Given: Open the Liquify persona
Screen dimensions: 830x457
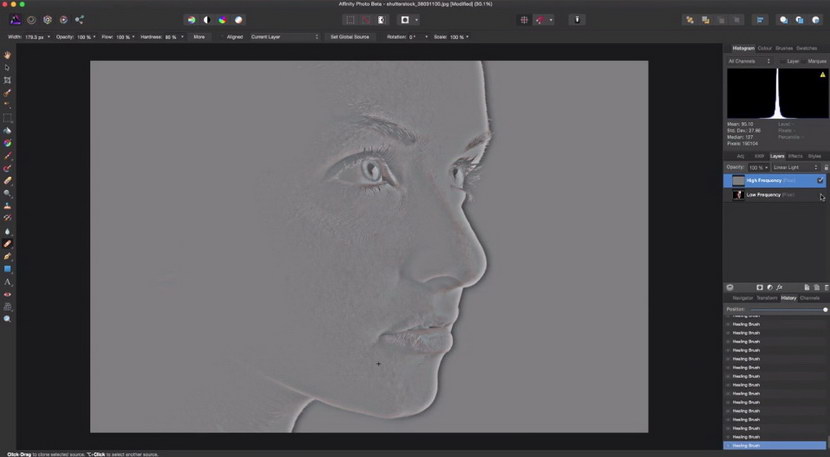Looking at the screenshot, I should 32,20.
